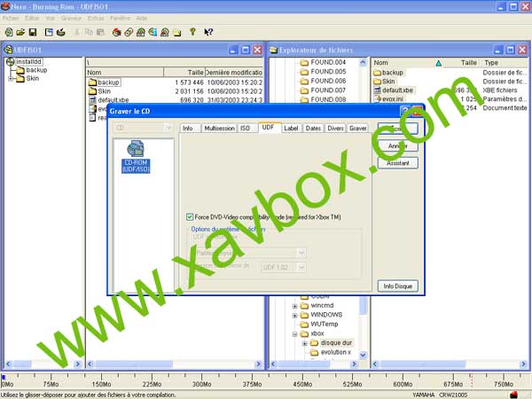This screenshot has width=532, height=399.
Task: Click the red burning disc toolbar icon
Action: 117,32
